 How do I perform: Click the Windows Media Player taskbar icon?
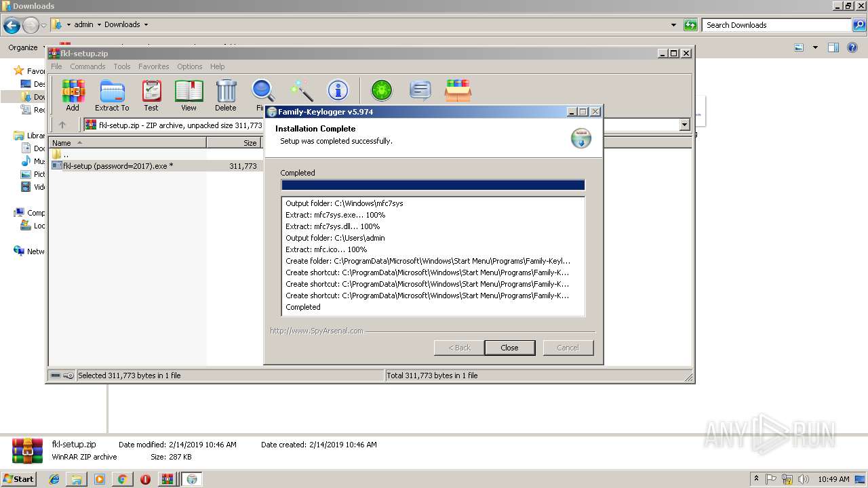pos(100,479)
